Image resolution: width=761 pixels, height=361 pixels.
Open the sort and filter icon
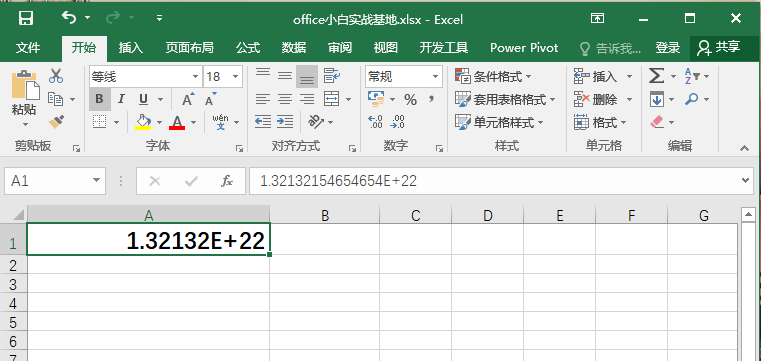point(693,76)
